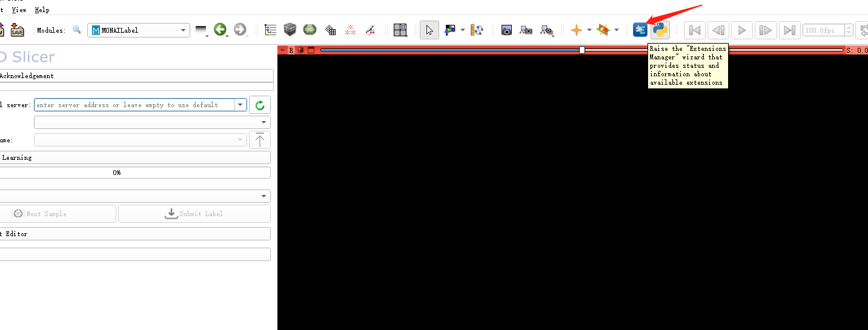868x330 pixels.
Task: Open the Extensions Manager icon
Action: point(640,30)
